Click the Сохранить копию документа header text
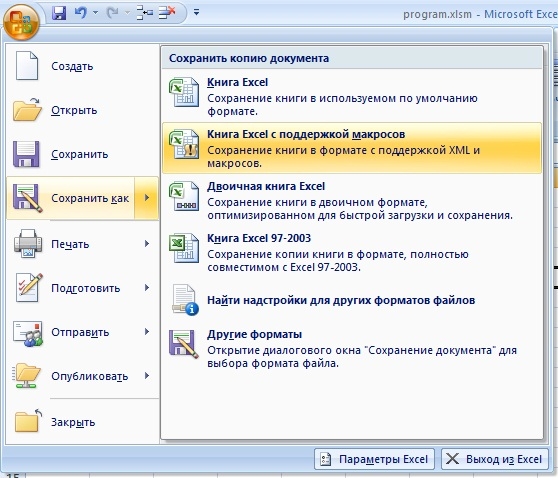This screenshot has height=478, width=558. (249, 58)
